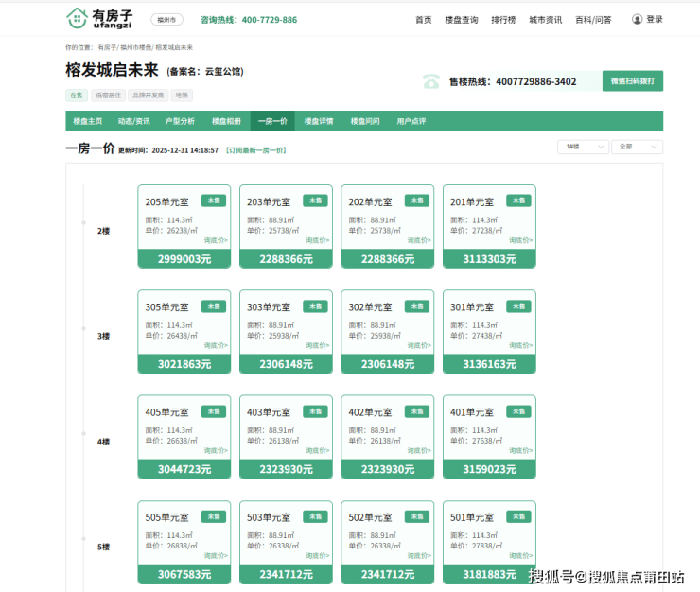This screenshot has height=592, width=700.
Task: Click the telephone icon beside 售楼热线
Action: click(x=431, y=81)
